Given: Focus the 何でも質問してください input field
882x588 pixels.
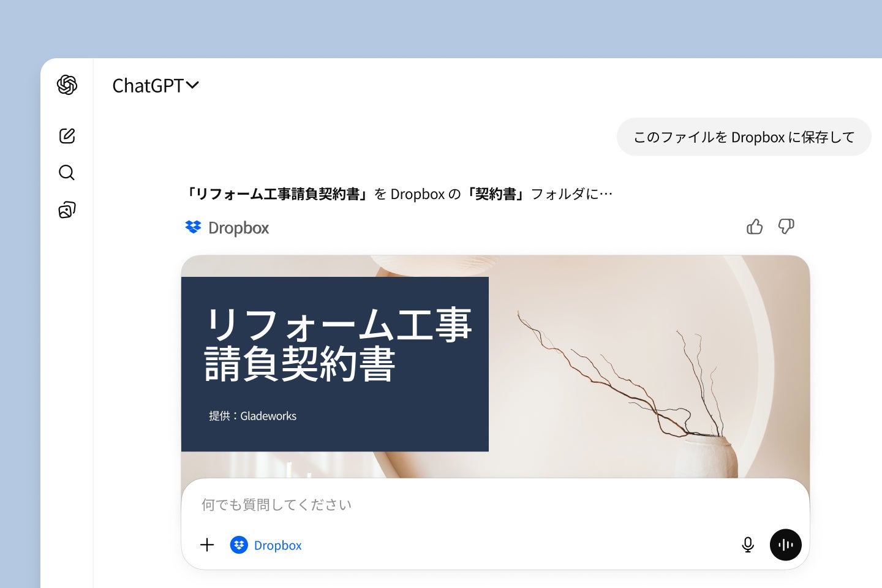Looking at the screenshot, I should [495, 505].
